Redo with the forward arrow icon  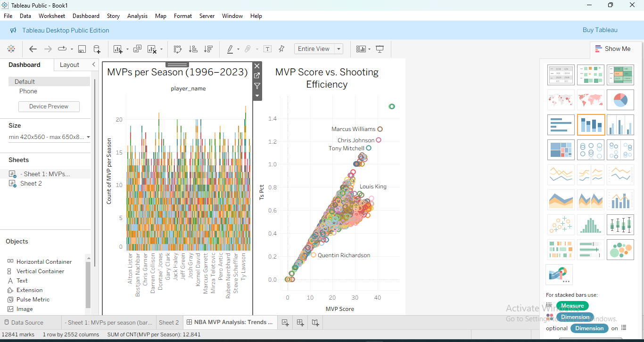pos(48,49)
